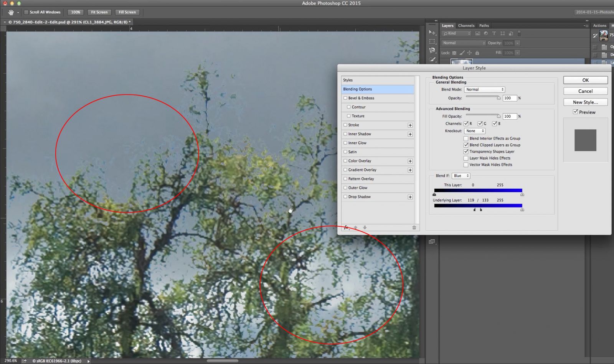Enable the Bevel & Emboss layer style

345,98
